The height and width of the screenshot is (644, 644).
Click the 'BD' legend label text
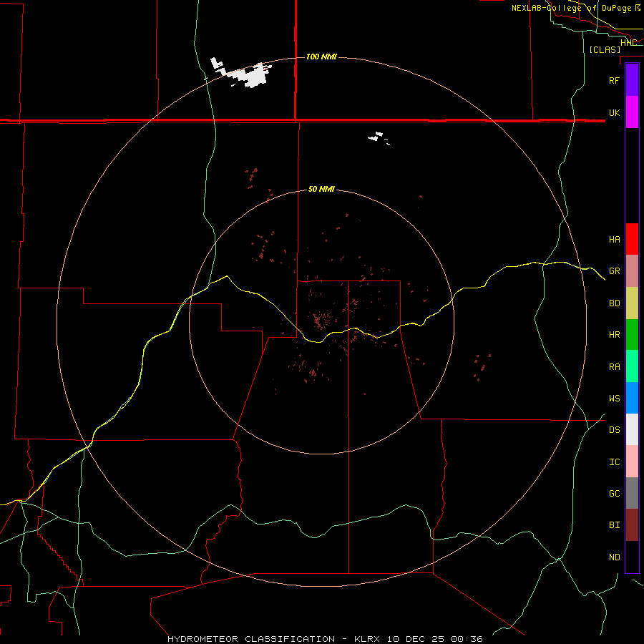click(x=615, y=303)
